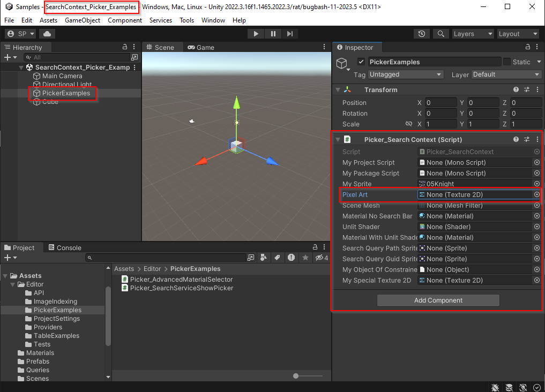
Task: Toggle the Static checkbox
Action: pyautogui.click(x=507, y=62)
